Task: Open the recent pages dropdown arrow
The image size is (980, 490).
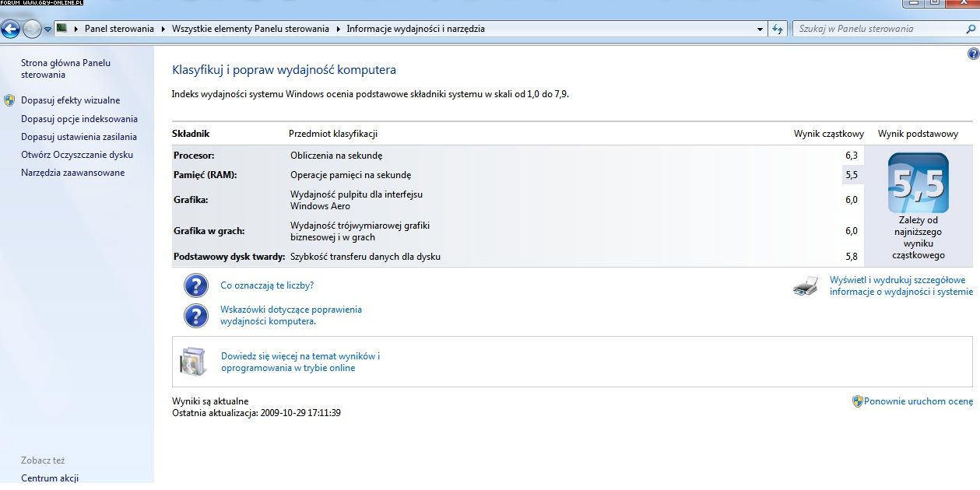Action: click(48, 30)
